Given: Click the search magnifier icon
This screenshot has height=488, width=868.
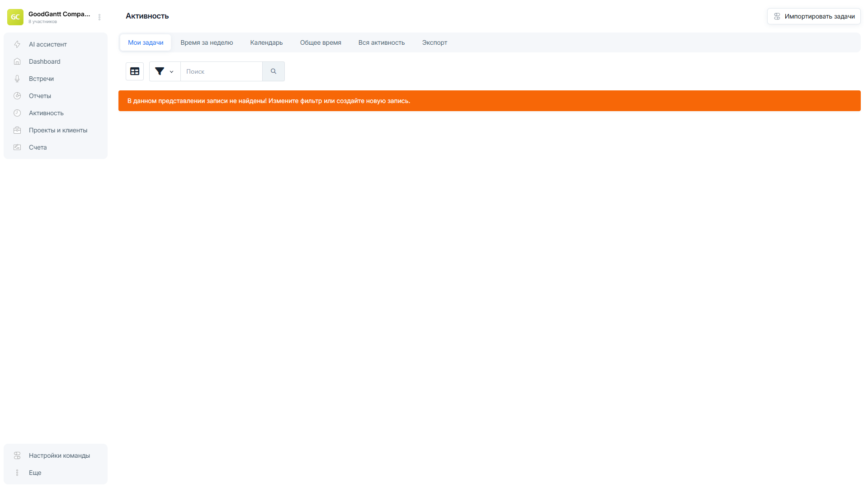Looking at the screenshot, I should tap(273, 71).
